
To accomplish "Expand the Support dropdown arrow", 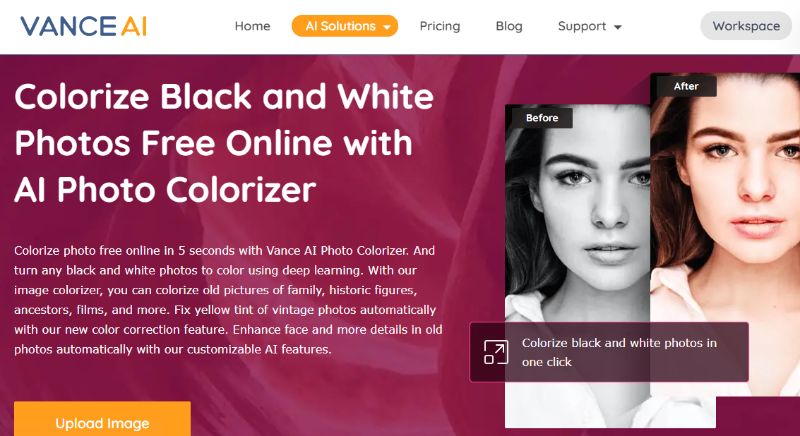I will [x=617, y=27].
